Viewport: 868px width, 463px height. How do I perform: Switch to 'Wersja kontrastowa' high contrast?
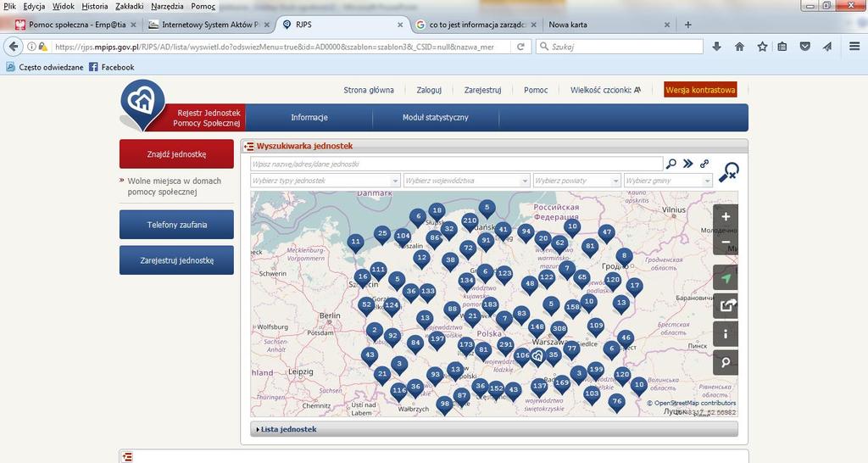700,90
